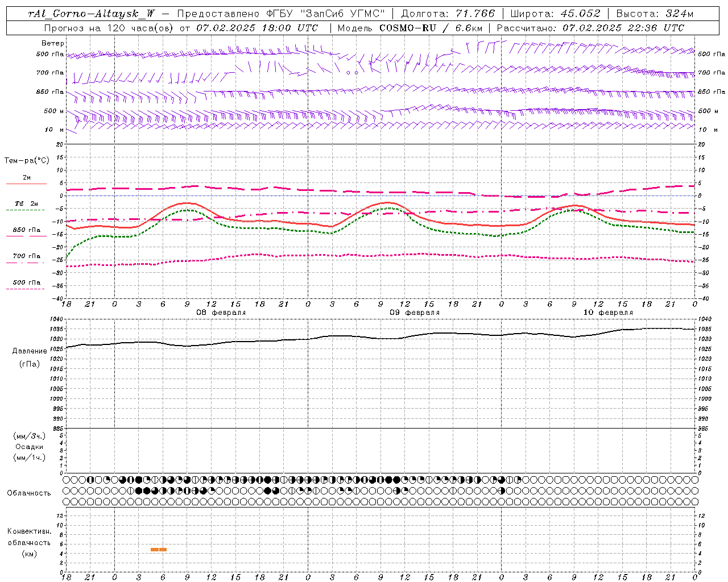Click the Давление pressure panel label
The width and height of the screenshot is (728, 582).
(x=30, y=351)
